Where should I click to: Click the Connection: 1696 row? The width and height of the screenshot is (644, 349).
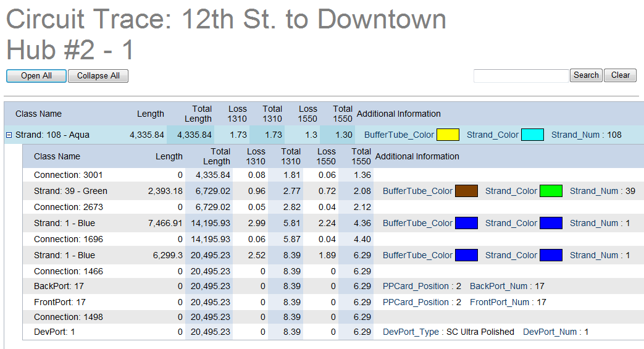coord(69,239)
